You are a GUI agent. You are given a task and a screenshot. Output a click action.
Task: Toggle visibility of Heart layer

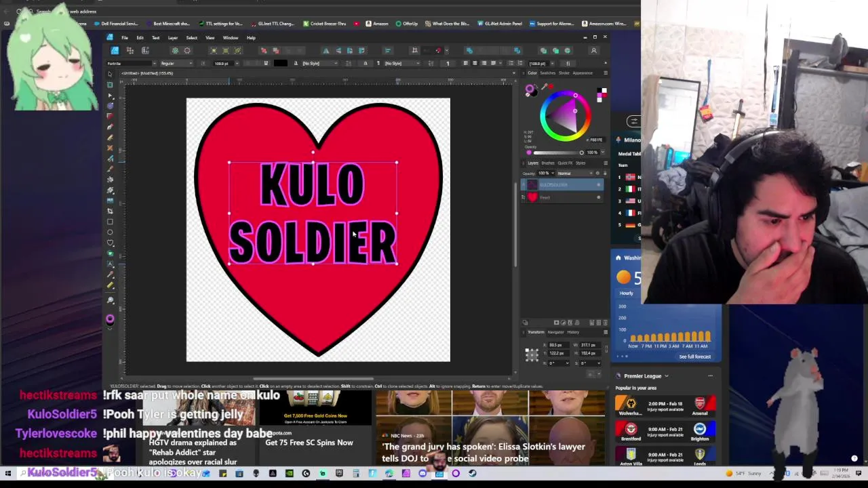598,197
